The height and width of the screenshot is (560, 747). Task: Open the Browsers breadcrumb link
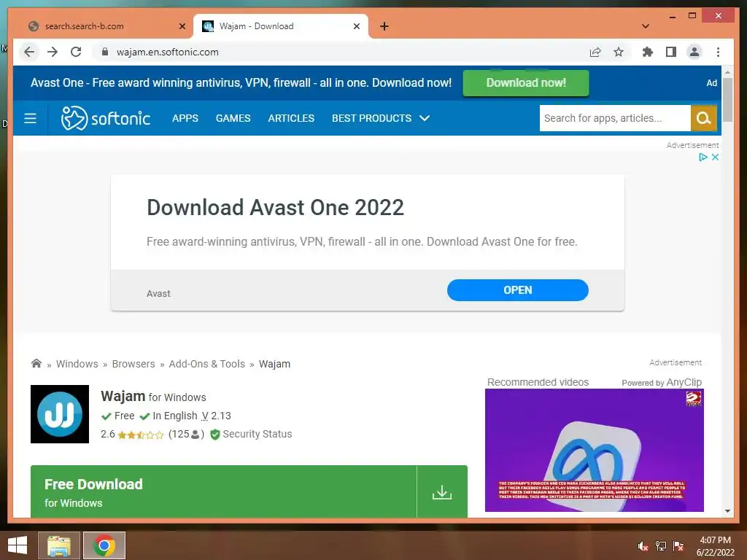(133, 364)
